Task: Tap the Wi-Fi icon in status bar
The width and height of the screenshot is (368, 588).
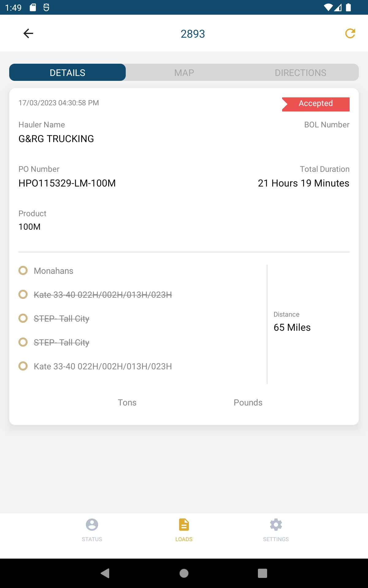Action: tap(328, 7)
